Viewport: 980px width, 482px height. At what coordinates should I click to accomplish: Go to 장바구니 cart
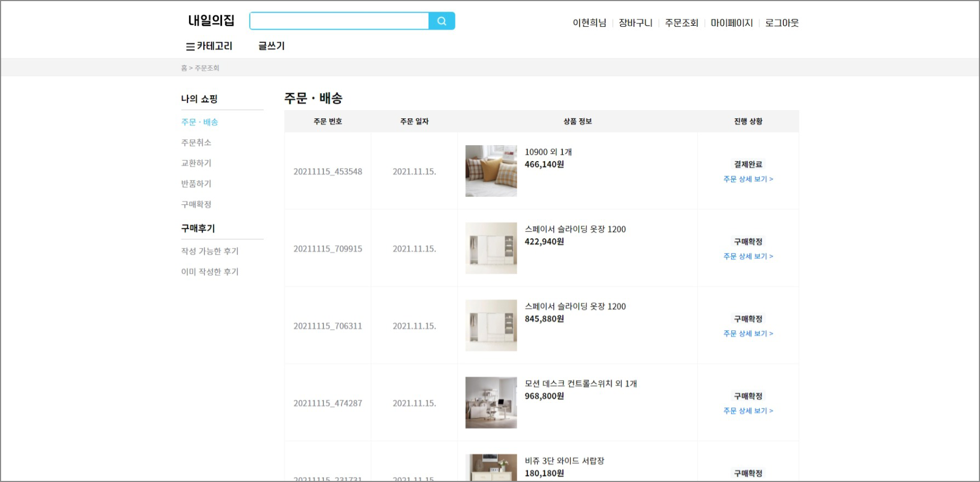tap(635, 23)
